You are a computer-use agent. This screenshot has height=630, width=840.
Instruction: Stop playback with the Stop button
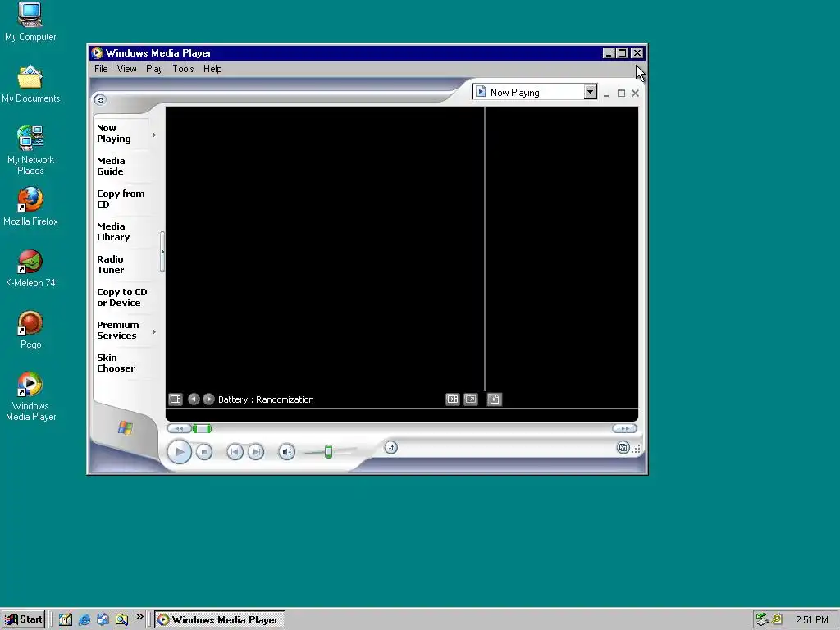coord(204,452)
